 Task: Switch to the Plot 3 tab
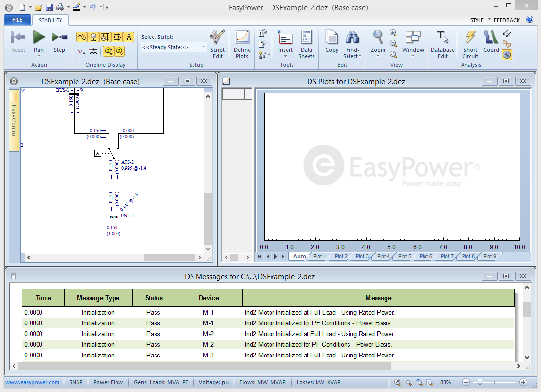click(x=362, y=256)
